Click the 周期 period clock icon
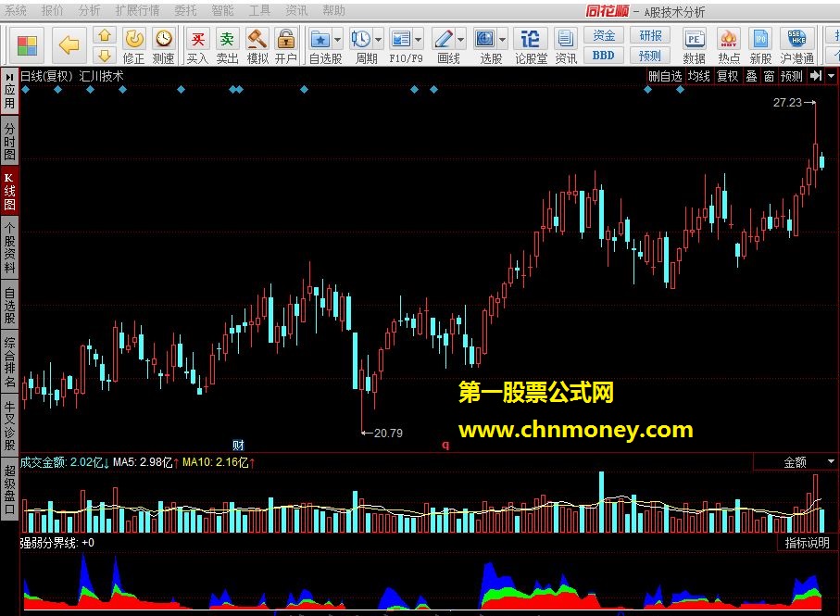The image size is (840, 616). [x=360, y=39]
